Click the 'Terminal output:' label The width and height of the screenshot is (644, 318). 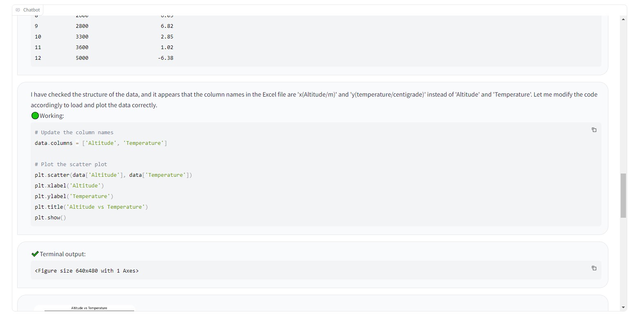pyautogui.click(x=63, y=254)
